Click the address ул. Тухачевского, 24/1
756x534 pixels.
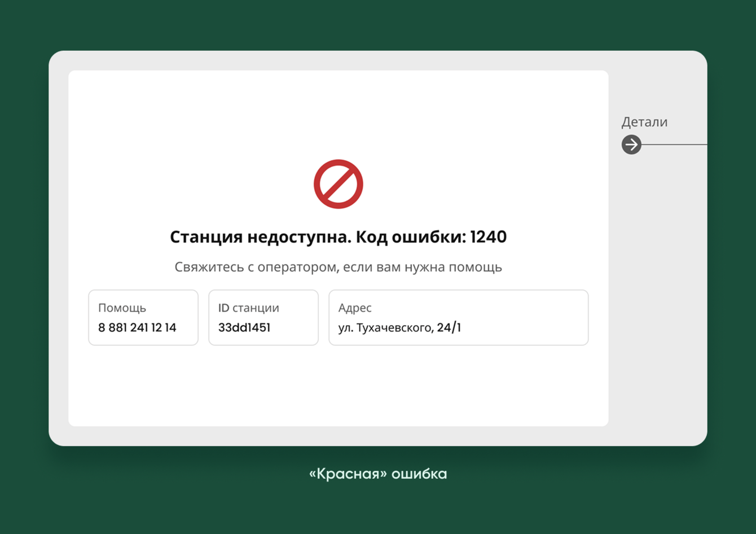pos(399,327)
